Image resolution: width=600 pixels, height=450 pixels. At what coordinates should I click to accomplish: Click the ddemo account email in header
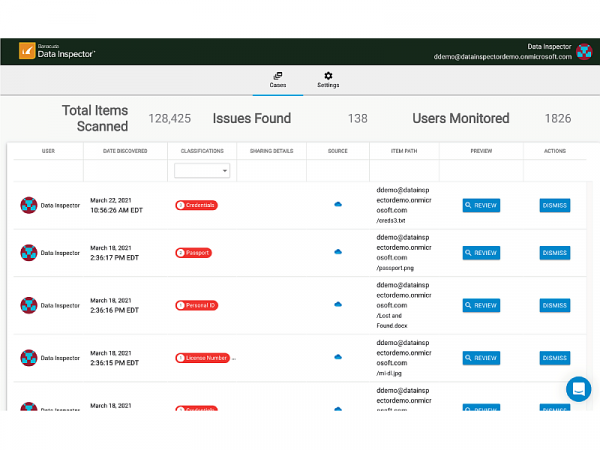pos(502,57)
